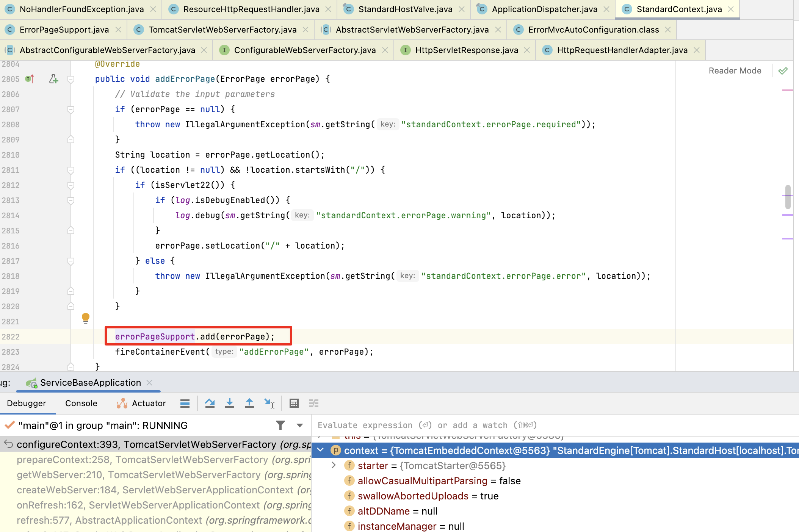Image resolution: width=799 pixels, height=532 pixels.
Task: Click the yellow intention lightbulb icon
Action: [86, 318]
